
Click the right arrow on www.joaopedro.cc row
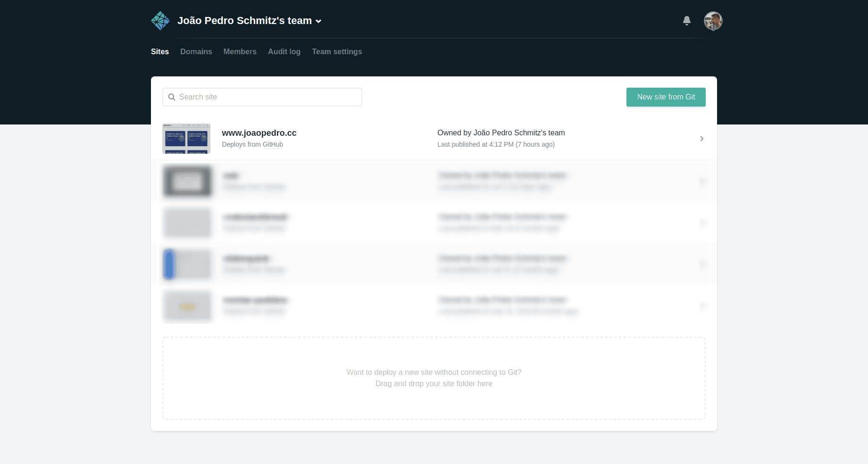[x=701, y=139]
